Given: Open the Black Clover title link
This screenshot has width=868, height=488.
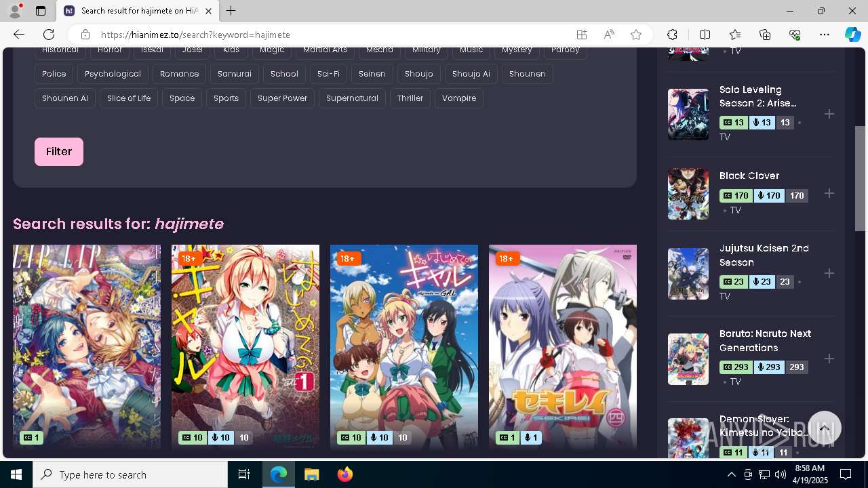Looking at the screenshot, I should click(749, 176).
